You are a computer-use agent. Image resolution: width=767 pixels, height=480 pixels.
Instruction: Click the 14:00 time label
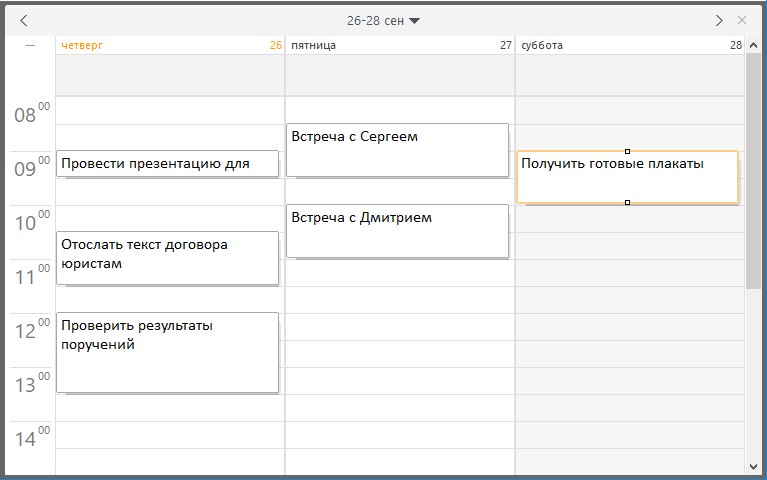point(32,437)
